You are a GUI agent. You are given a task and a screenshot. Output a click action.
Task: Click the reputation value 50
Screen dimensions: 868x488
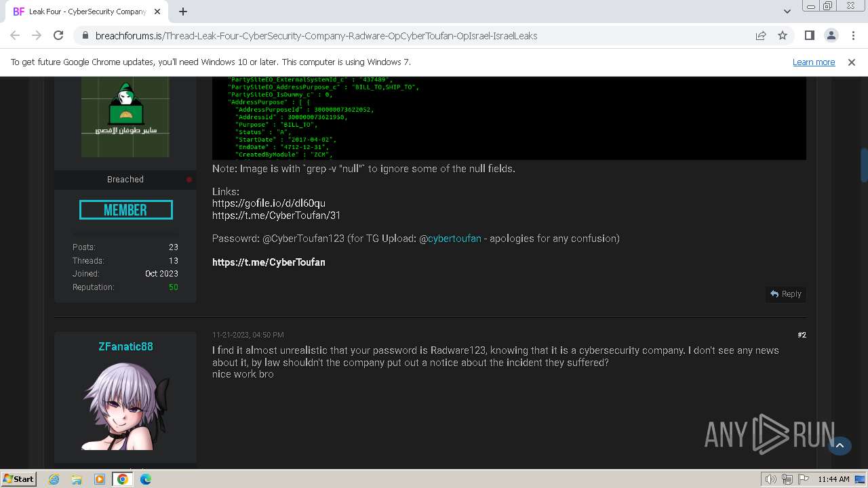coord(174,287)
